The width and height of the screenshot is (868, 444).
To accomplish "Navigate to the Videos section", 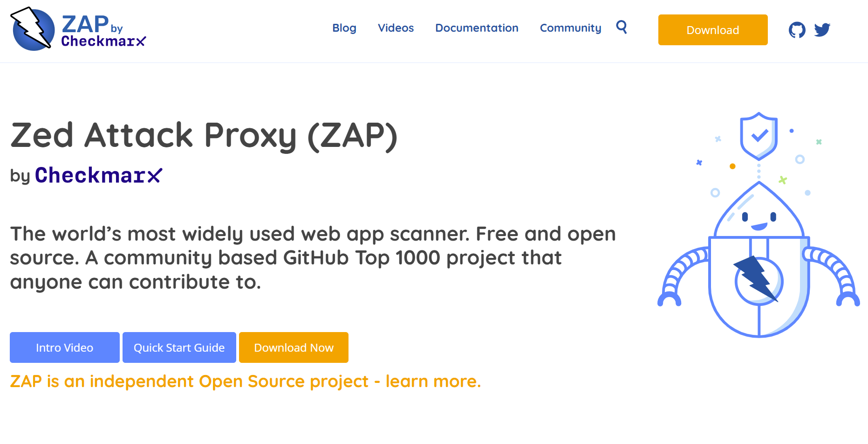I will pos(396,28).
